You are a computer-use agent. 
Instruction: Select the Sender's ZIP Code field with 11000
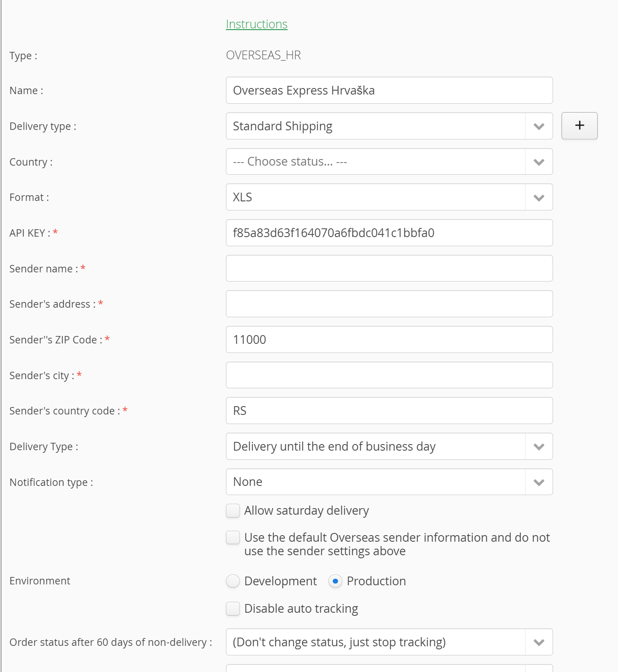click(389, 339)
